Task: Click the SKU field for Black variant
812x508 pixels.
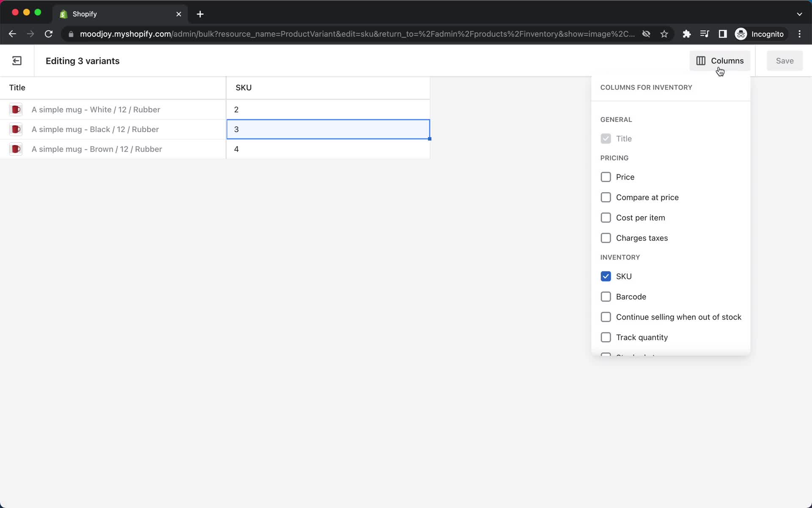Action: (x=328, y=130)
